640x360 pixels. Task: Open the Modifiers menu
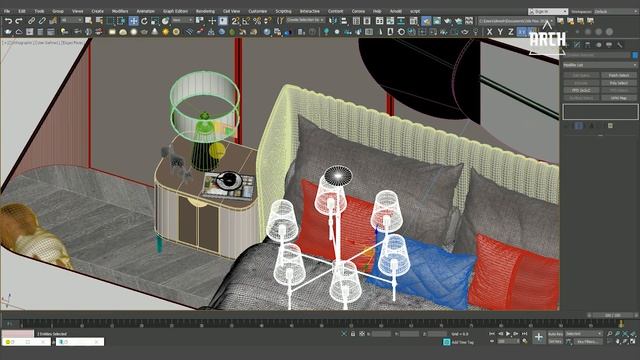click(x=120, y=11)
